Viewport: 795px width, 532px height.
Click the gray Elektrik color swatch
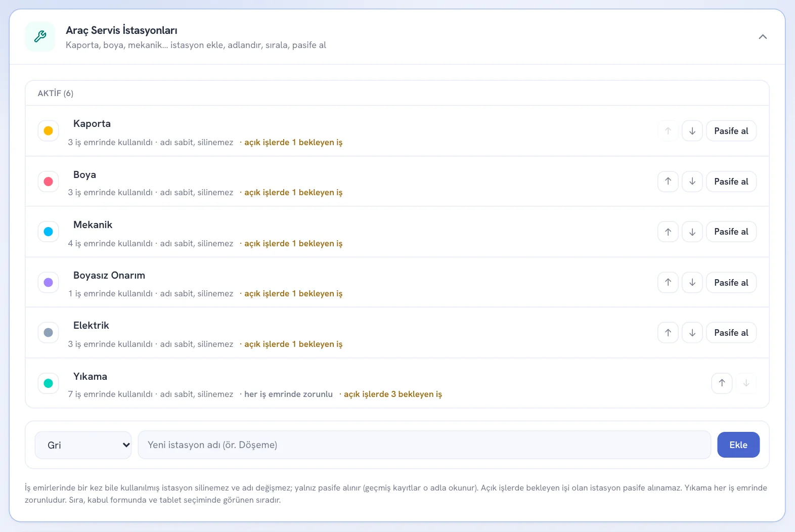[x=49, y=333]
